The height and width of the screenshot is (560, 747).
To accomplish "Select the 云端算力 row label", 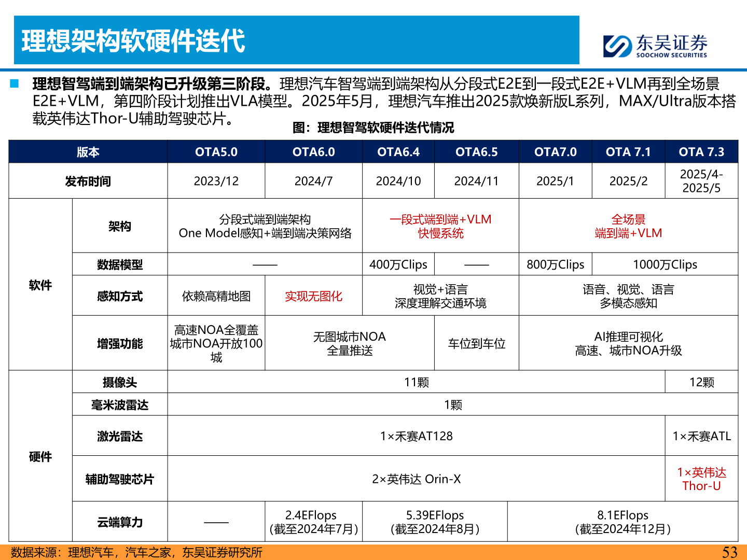I will [120, 523].
